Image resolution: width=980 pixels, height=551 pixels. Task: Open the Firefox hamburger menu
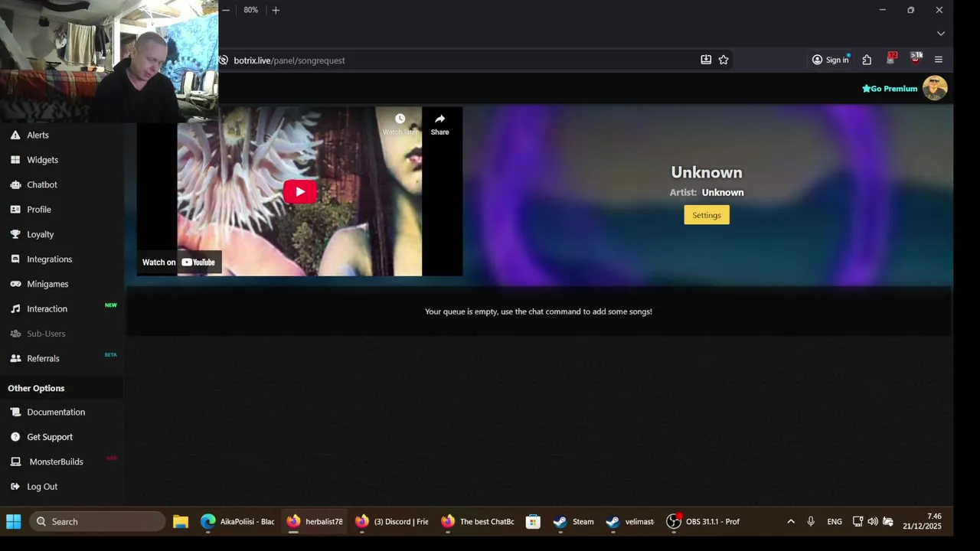[x=939, y=60]
